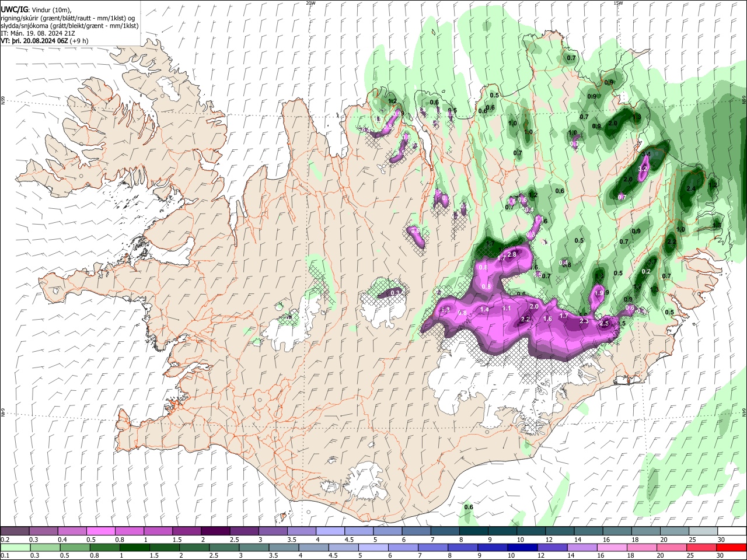Choose the navy blue swatch in the rain legend
The image size is (747, 560).
pyautogui.click(x=522, y=547)
